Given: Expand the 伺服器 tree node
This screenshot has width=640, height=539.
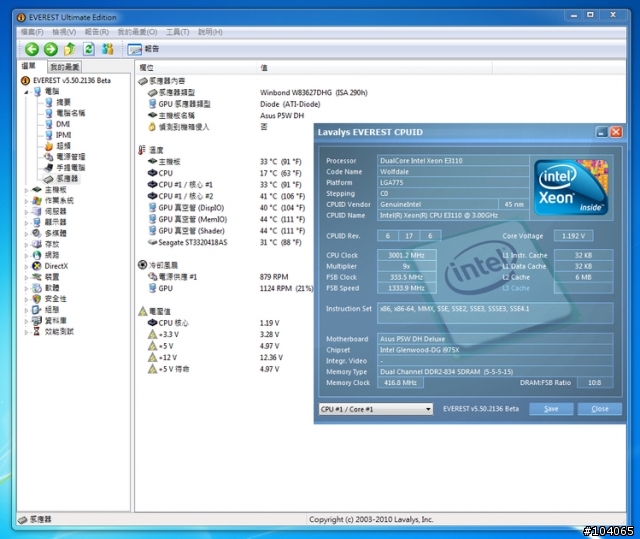Looking at the screenshot, I should click(x=27, y=212).
